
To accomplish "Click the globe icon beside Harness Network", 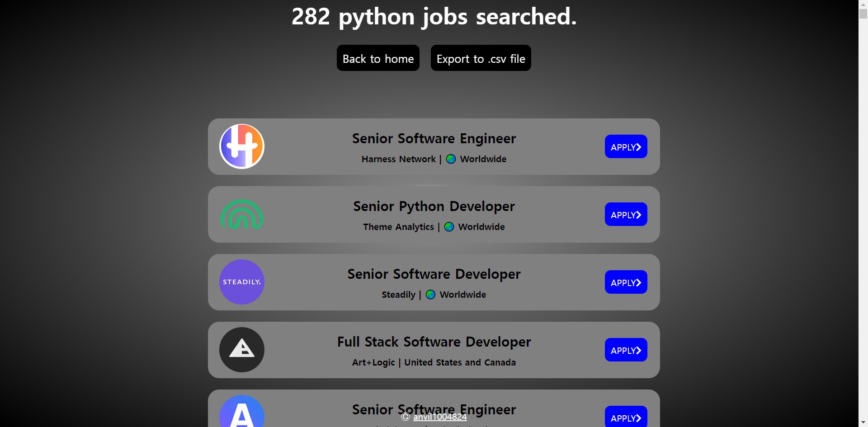I will tap(451, 159).
